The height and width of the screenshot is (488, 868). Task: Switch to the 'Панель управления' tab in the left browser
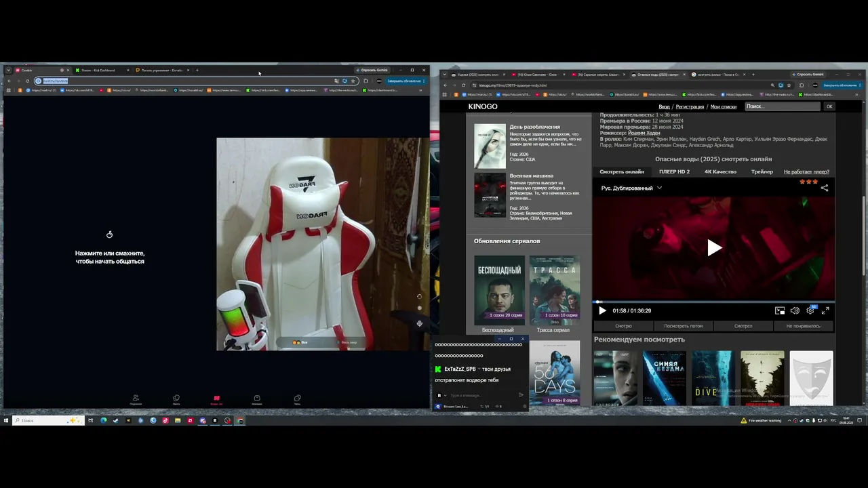pyautogui.click(x=161, y=70)
